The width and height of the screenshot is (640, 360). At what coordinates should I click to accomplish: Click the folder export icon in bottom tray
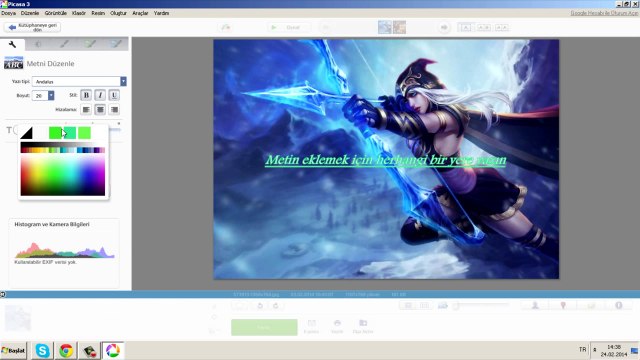[363, 327]
